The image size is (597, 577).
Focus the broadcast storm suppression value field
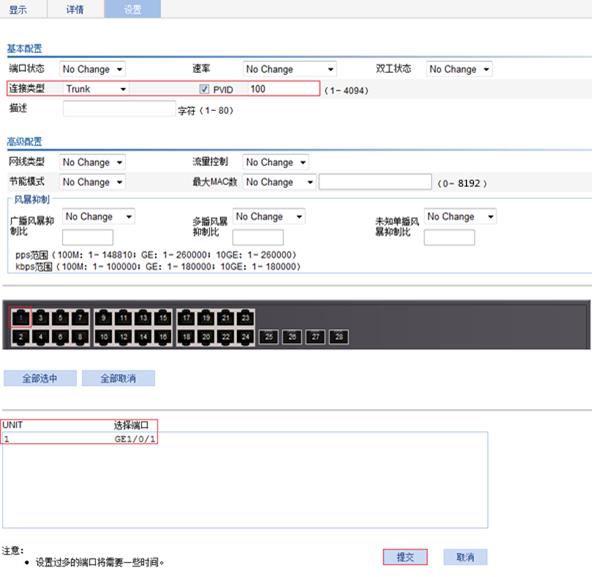88,238
